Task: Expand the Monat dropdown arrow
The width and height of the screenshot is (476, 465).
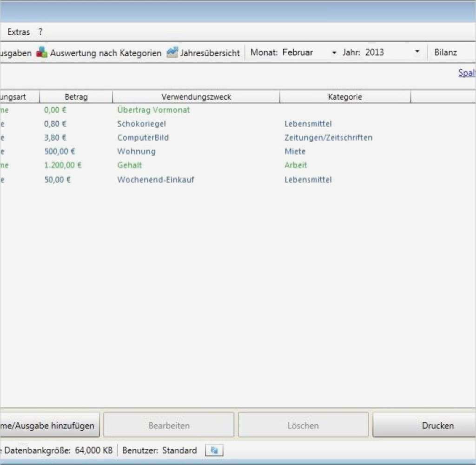Action: click(334, 52)
